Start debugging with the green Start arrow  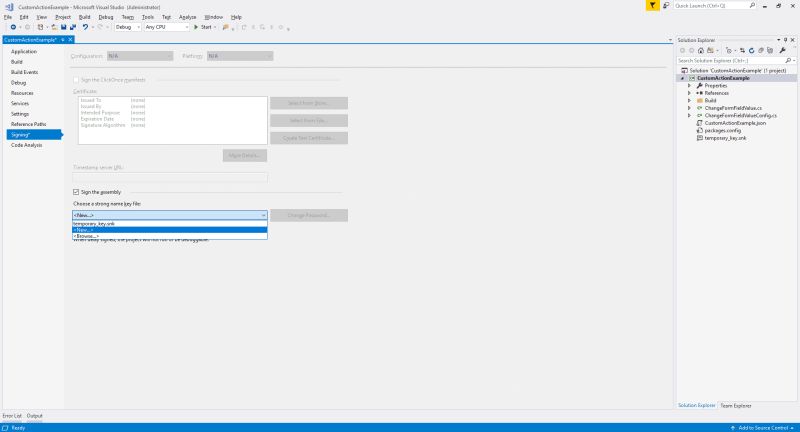click(203, 27)
